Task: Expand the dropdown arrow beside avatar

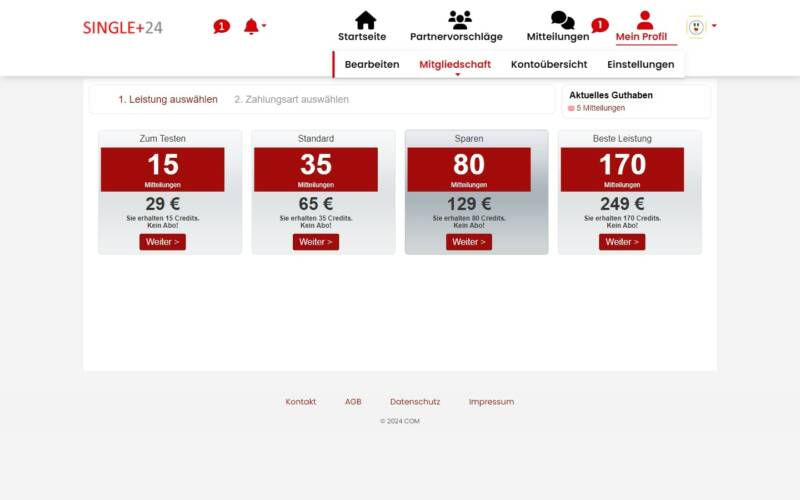Action: (x=714, y=26)
